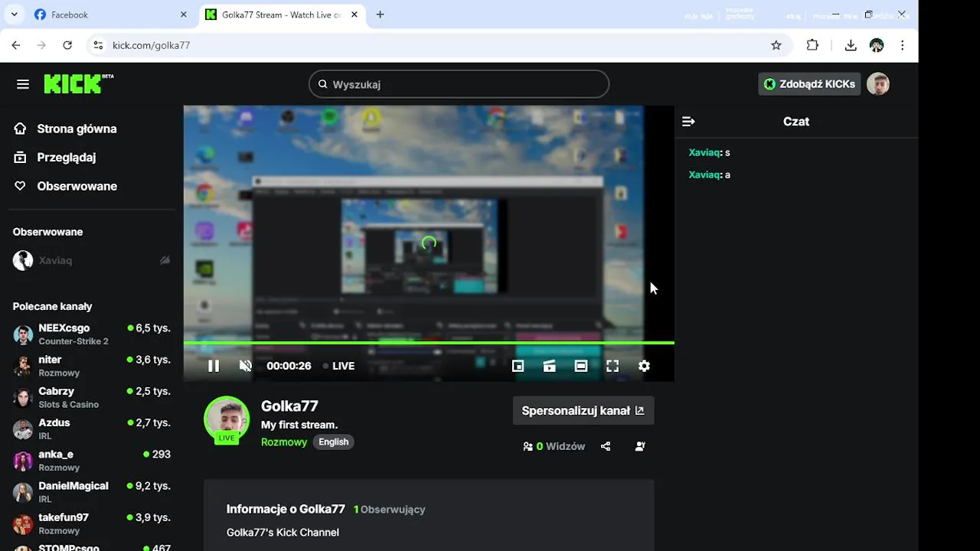Screen dimensions: 980x551
Task: Click Spersonalizuj kanał button
Action: coord(583,411)
